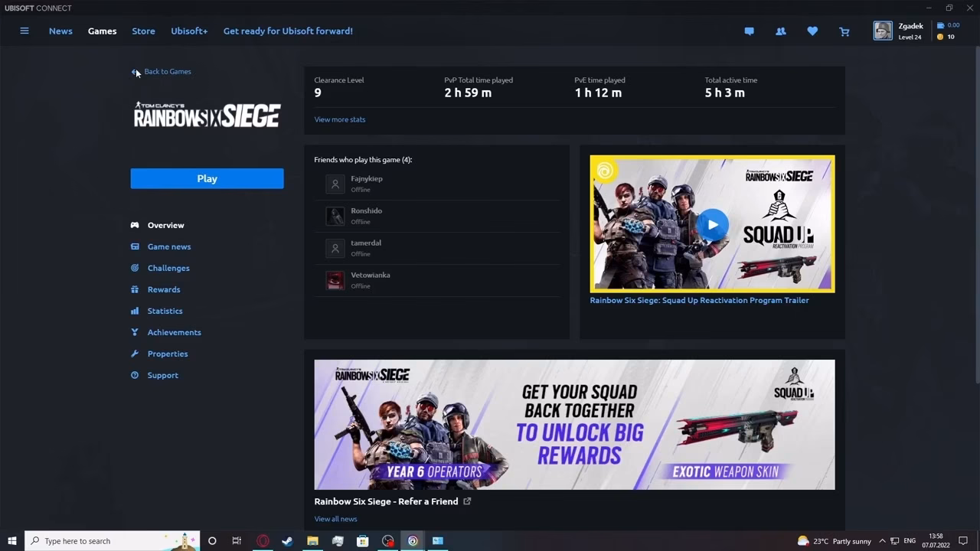Open the Windows Start menu
This screenshot has width=980, height=551.
coord(11,541)
